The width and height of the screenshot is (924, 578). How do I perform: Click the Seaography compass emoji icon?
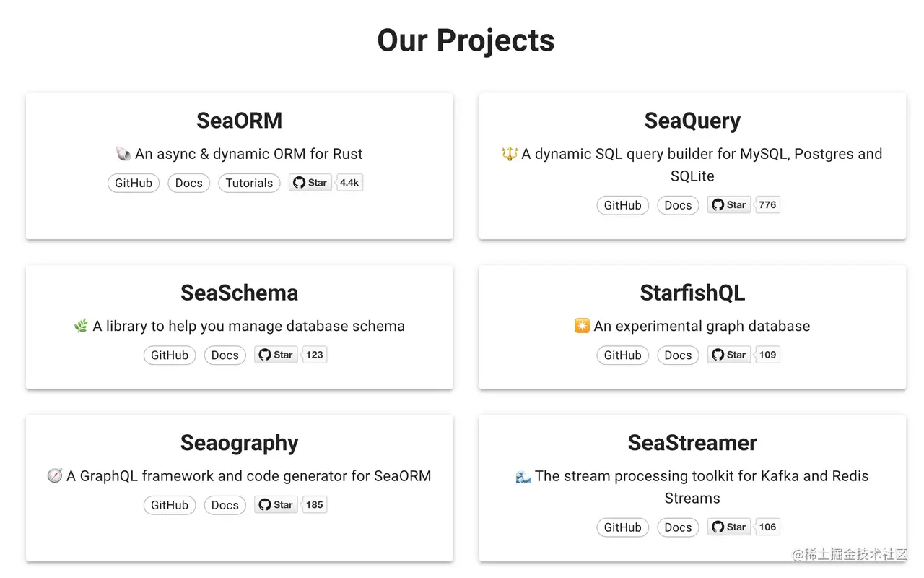click(54, 476)
